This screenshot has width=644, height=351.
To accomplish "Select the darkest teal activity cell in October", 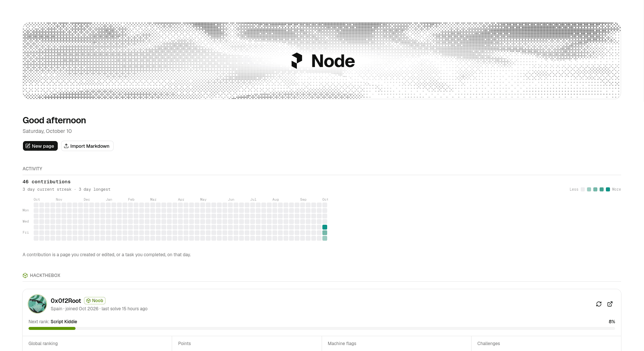I will click(x=325, y=227).
